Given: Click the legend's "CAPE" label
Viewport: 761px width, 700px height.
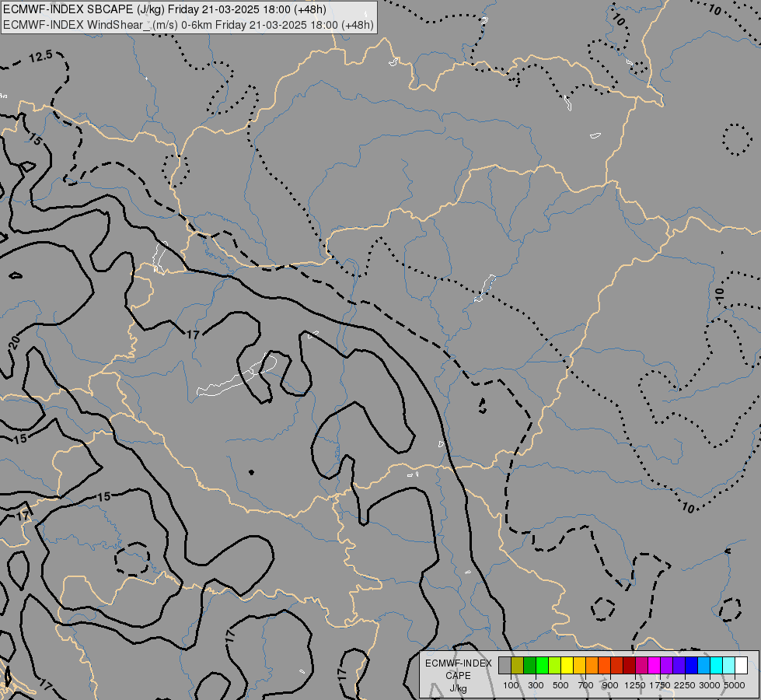Looking at the screenshot, I should [x=458, y=676].
